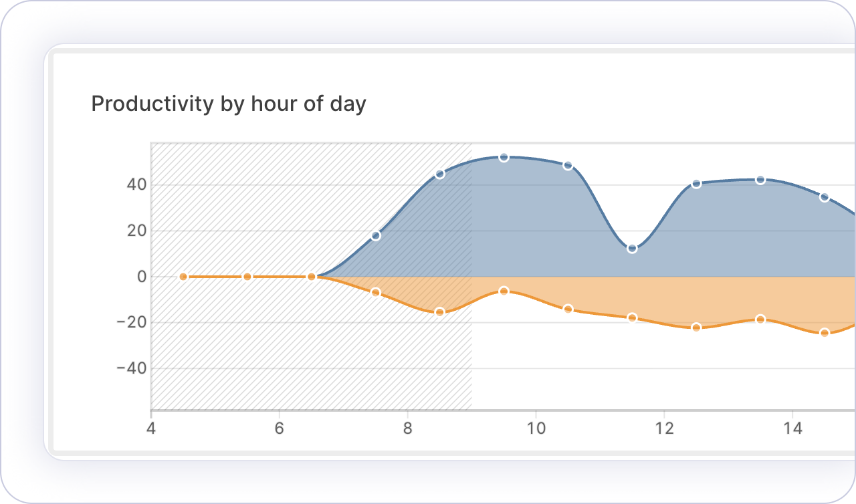Select the orange data point at hour 7.5
Screen dimensions: 856x504
[x=376, y=292]
